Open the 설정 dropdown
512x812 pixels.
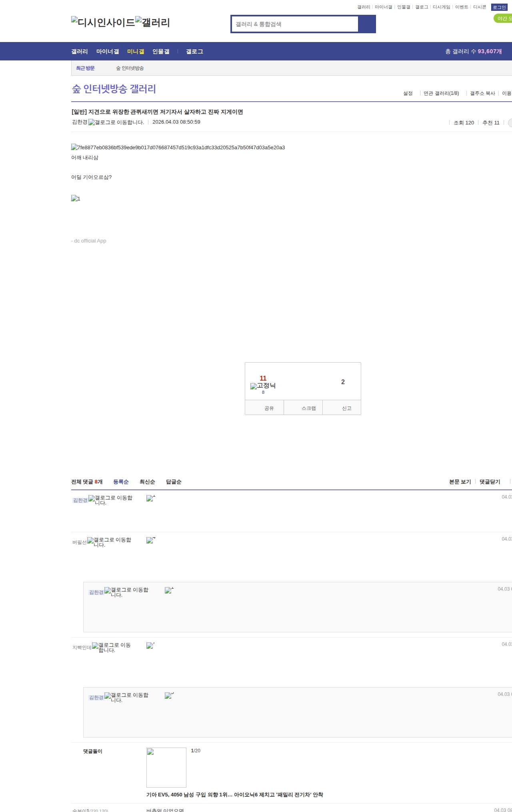pos(408,93)
